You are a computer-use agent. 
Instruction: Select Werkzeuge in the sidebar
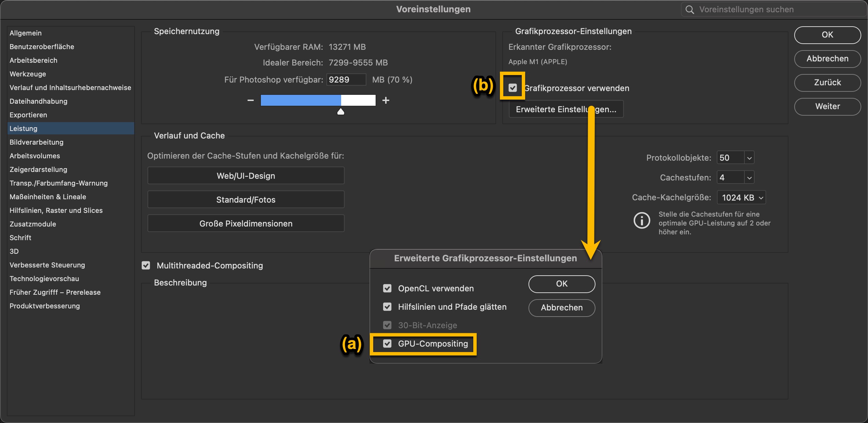coord(28,74)
